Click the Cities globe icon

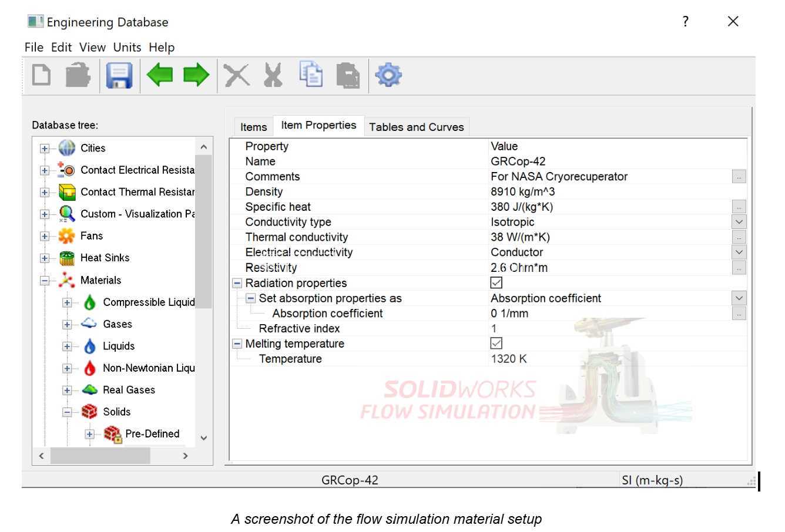[x=67, y=148]
